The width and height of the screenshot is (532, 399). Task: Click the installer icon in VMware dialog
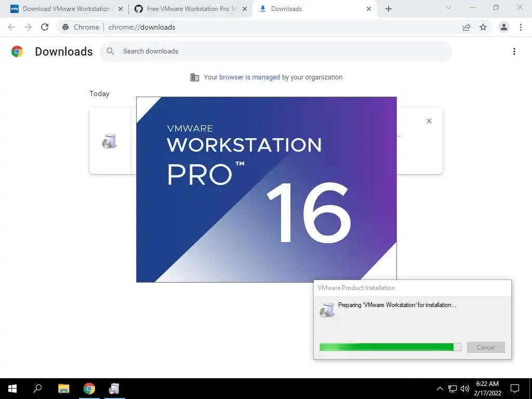(327, 310)
